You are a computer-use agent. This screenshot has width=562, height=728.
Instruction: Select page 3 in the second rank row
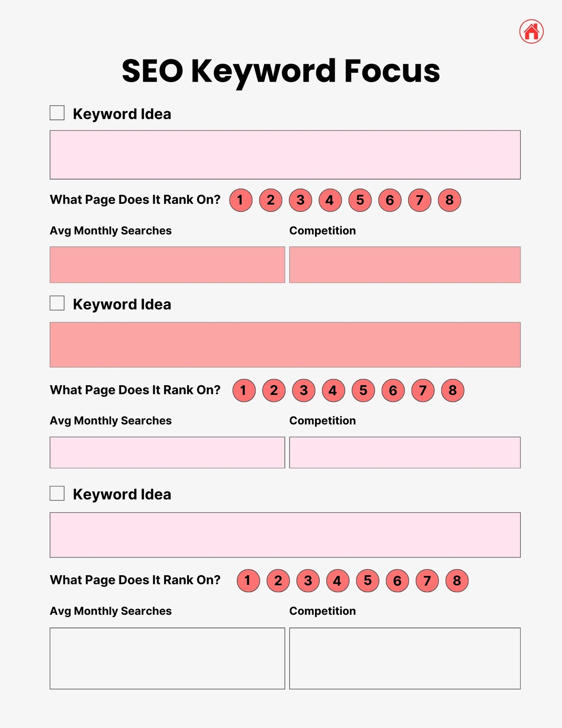click(304, 390)
